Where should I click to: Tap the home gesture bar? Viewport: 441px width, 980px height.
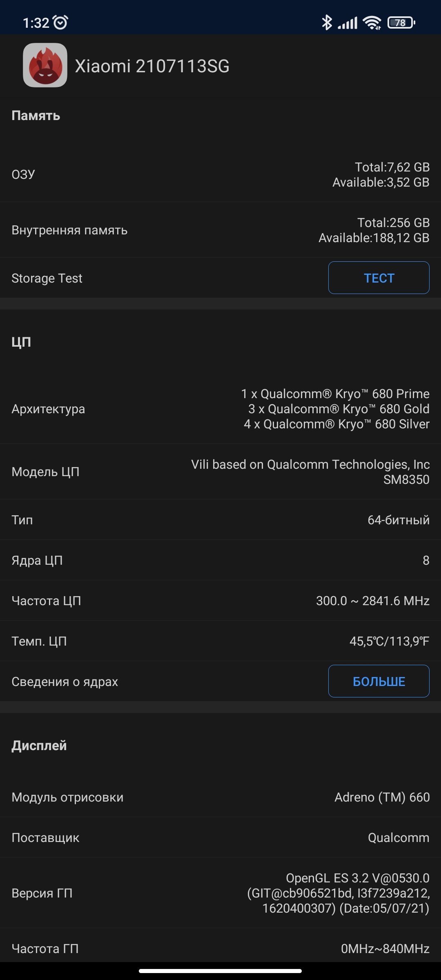click(220, 971)
